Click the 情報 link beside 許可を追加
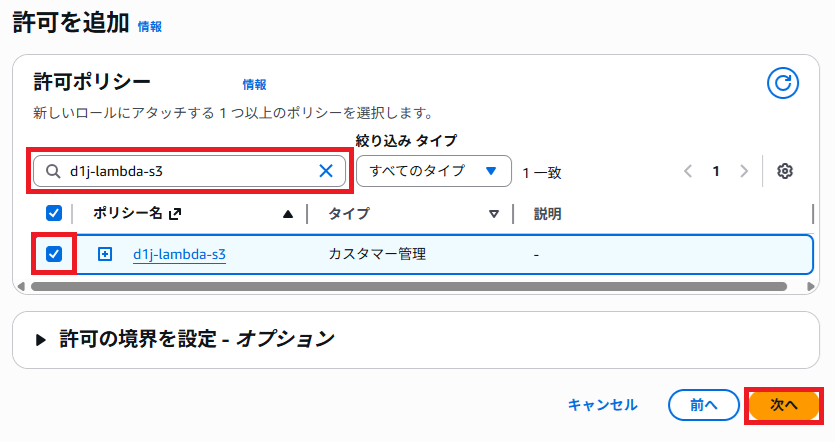This screenshot has width=835, height=442. [150, 27]
